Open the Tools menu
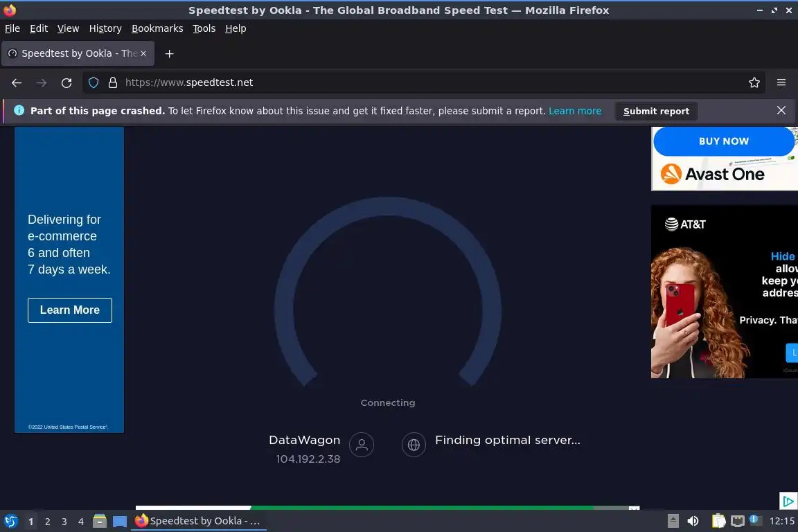 (x=204, y=28)
